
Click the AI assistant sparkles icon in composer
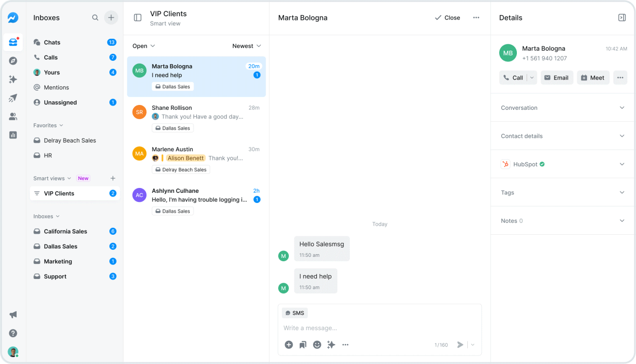tap(331, 345)
